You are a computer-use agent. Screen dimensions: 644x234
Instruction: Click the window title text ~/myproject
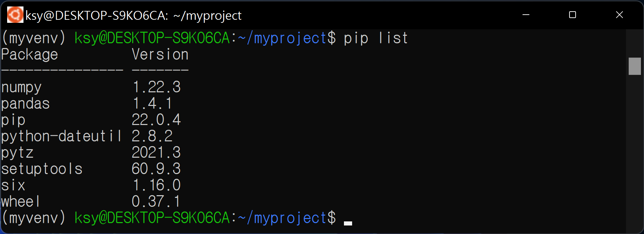(208, 16)
